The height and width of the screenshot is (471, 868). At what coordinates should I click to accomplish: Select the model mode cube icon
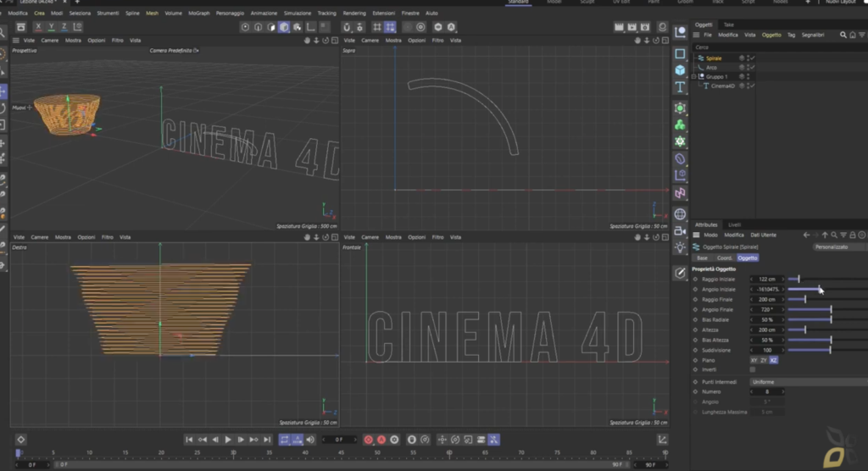[284, 26]
